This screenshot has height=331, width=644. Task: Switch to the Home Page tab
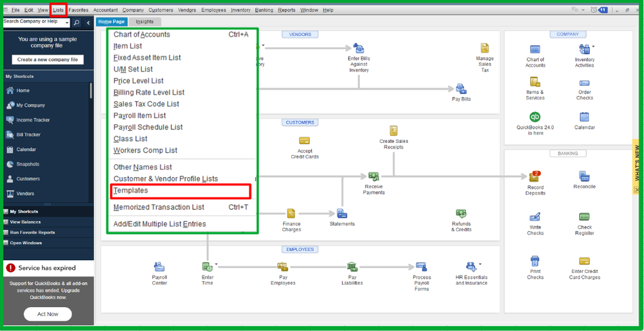112,22
